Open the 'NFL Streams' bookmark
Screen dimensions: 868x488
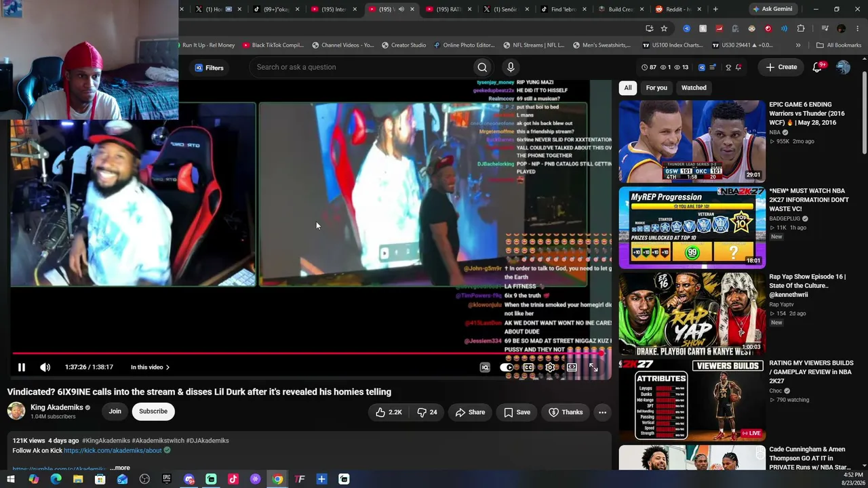(x=533, y=45)
